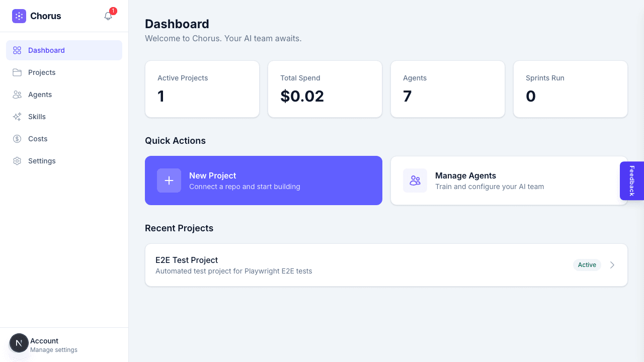Click the Skills sparkle icon
Screen dimensions: 644x362
(x=17, y=117)
